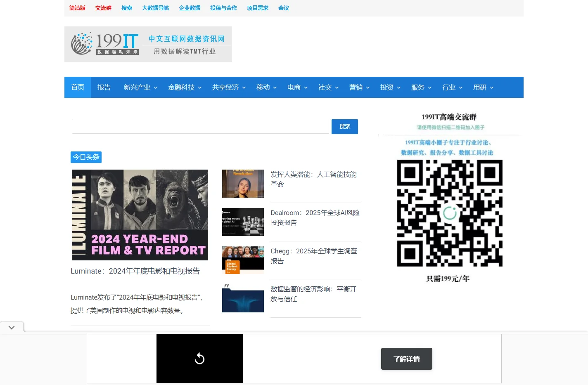Image resolution: width=588 pixels, height=385 pixels.
Task: Open the blue data regulation thumbnail
Action: 243,298
